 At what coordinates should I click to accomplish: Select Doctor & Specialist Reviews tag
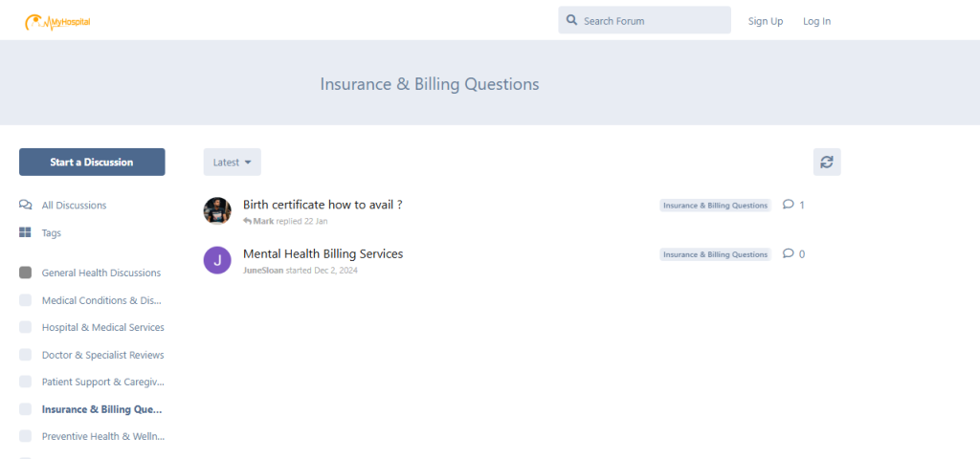click(103, 355)
